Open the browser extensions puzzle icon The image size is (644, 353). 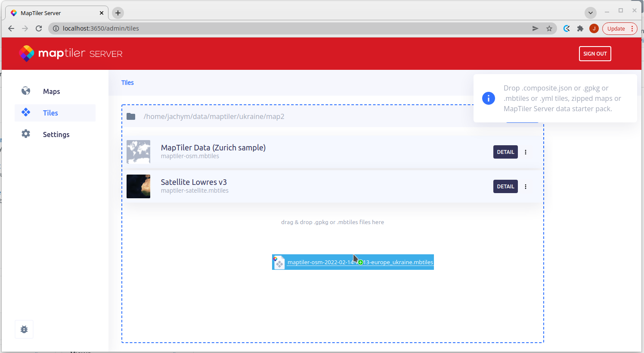[580, 28]
